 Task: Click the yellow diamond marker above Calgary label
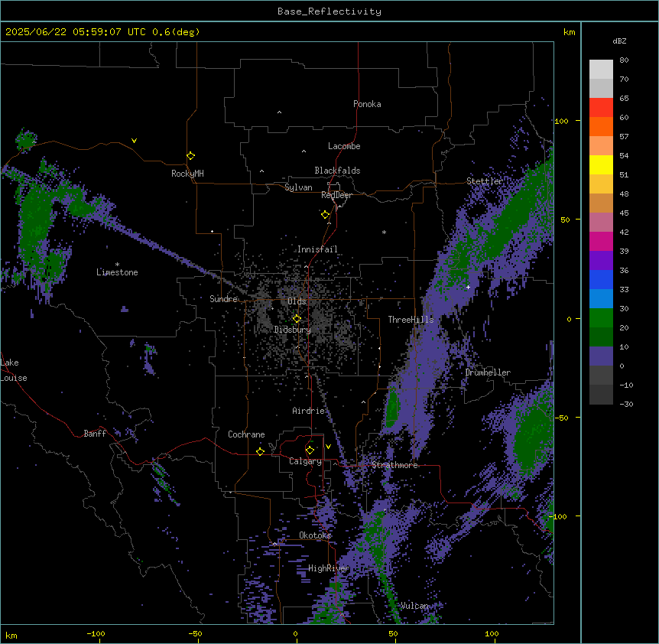310,450
